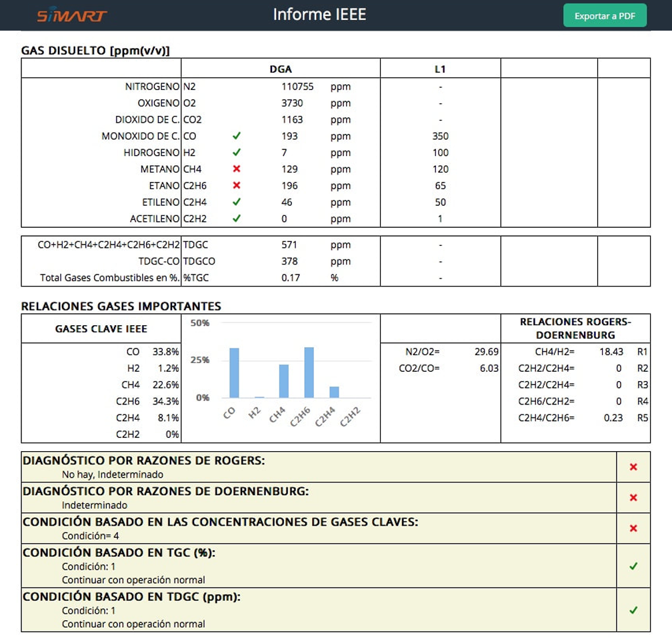Click the CO bar in the chart

pyautogui.click(x=234, y=373)
